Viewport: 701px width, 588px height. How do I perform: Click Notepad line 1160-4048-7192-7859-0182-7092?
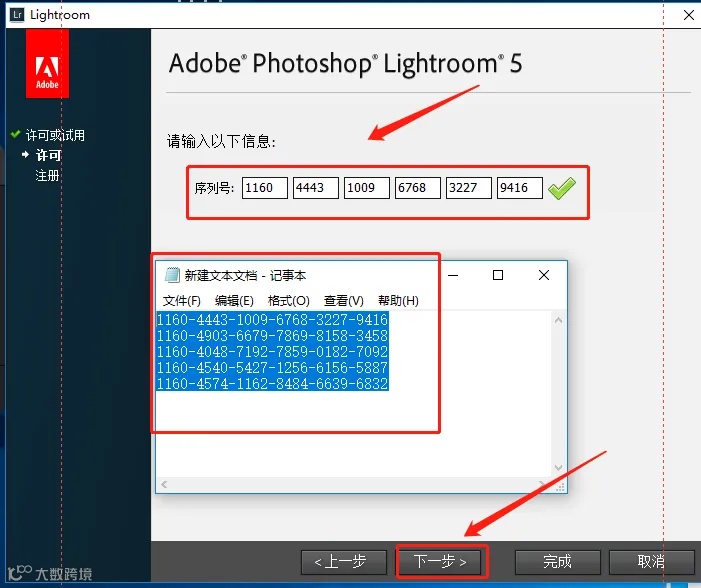point(272,352)
